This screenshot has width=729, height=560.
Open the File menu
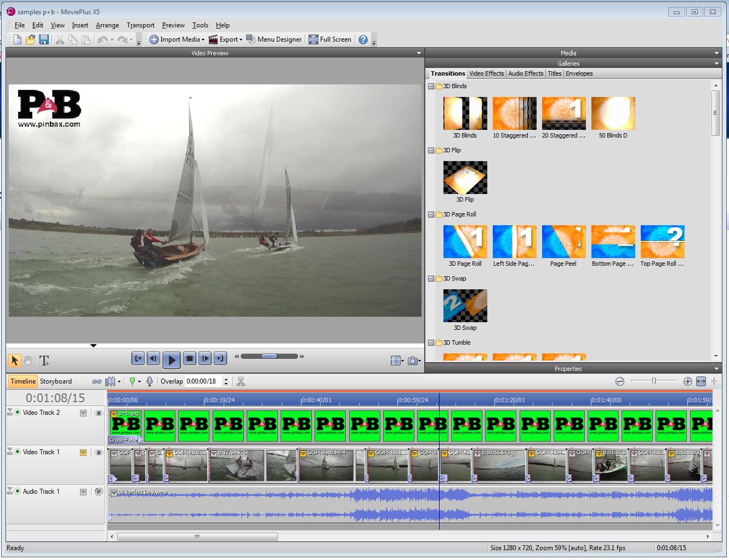point(20,25)
